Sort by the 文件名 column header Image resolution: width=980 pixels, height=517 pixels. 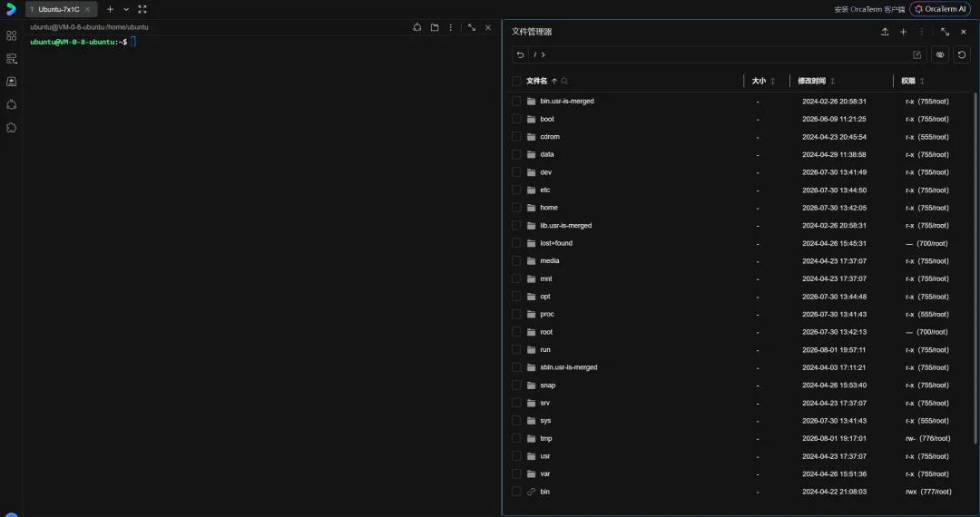(x=536, y=81)
